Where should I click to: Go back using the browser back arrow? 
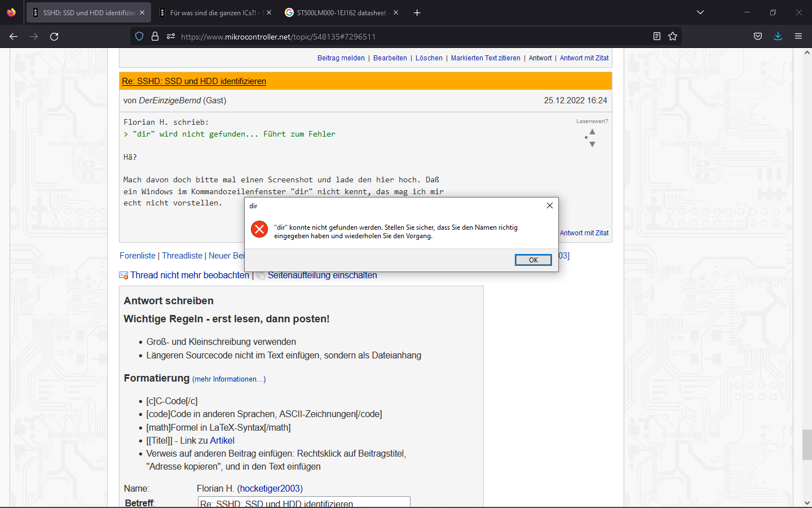(14, 37)
